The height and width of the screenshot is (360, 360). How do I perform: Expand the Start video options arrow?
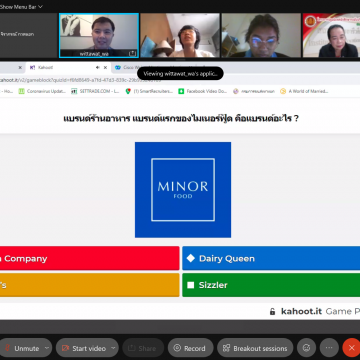[113, 348]
